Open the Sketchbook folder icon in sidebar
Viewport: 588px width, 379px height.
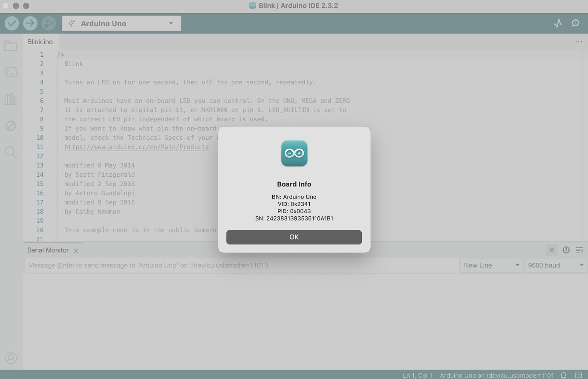[11, 46]
